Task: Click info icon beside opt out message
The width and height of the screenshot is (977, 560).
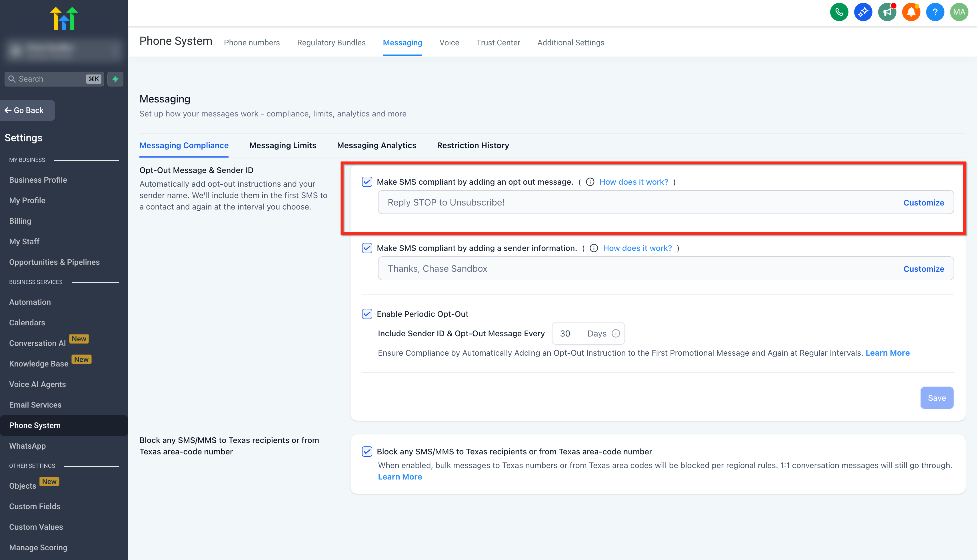Action: (x=590, y=182)
